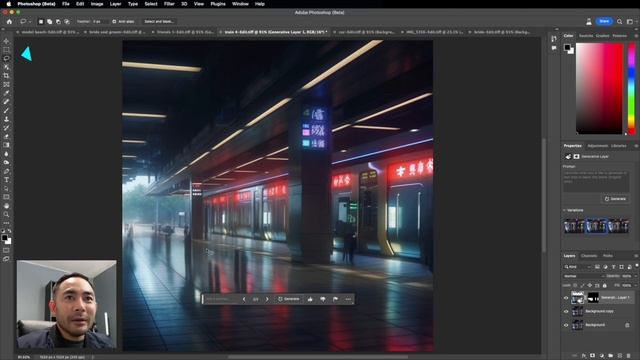Select the Object Selection tool
This screenshot has width=640, height=360.
[6, 67]
